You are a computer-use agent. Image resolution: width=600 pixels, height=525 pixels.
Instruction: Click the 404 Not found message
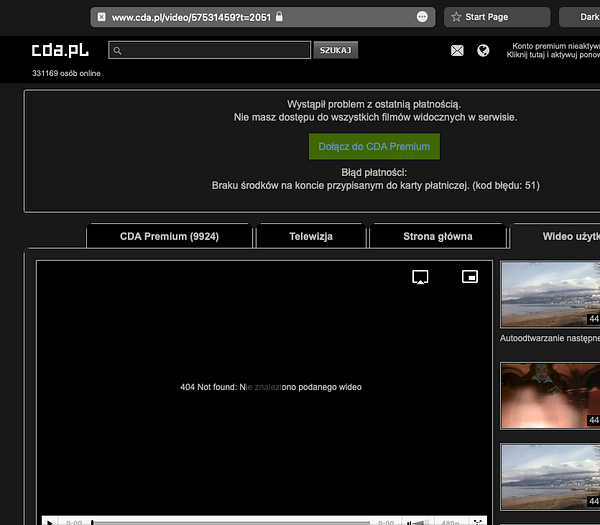tap(271, 387)
